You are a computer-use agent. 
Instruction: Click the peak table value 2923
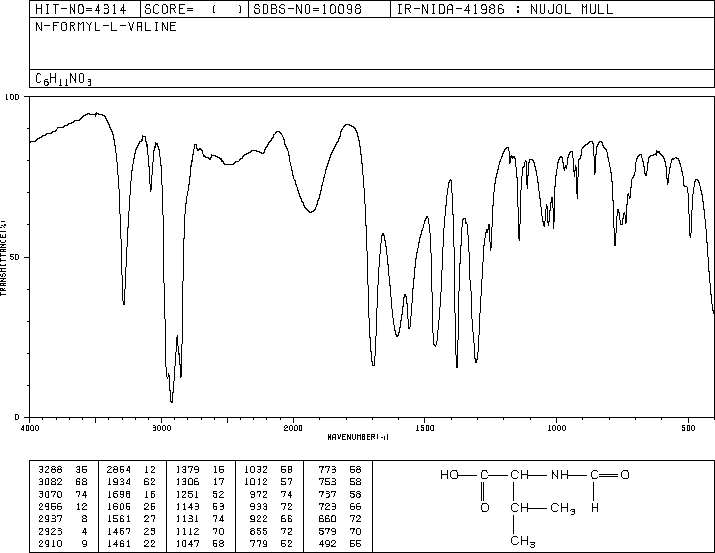[x=50, y=531]
